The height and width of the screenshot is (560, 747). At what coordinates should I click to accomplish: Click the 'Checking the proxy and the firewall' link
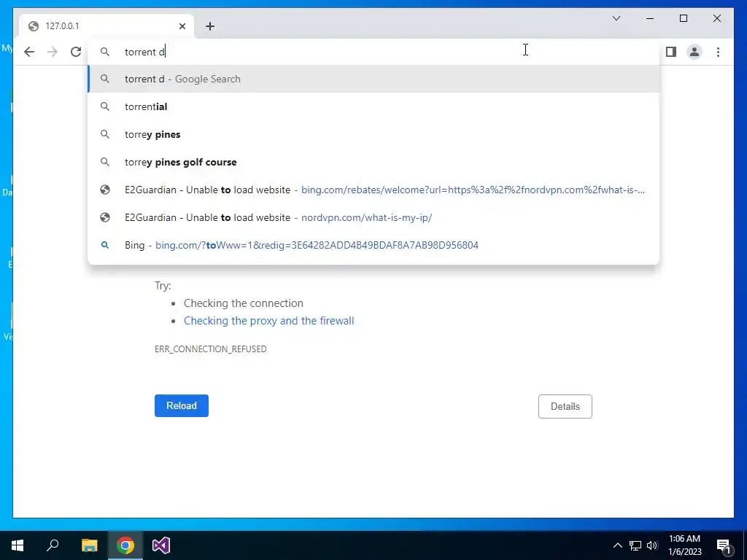(x=268, y=321)
